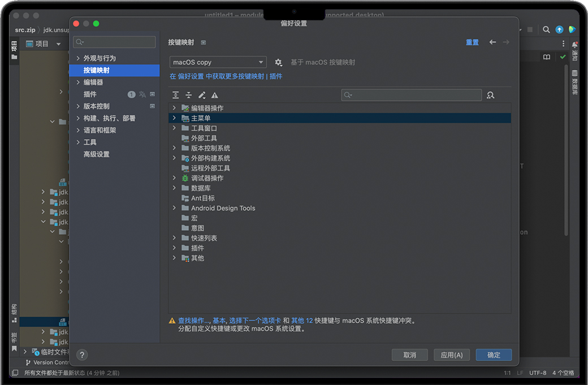588x385 pixels.
Task: Click the keymap action search field
Action: [x=412, y=95]
